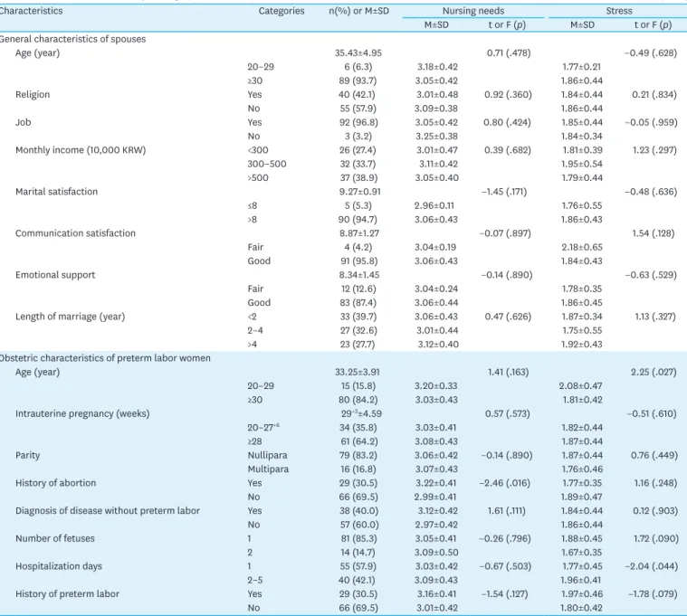The height and width of the screenshot is (616, 687).
Task: Click the stress value '2.18±0.65'
Action: (582, 247)
